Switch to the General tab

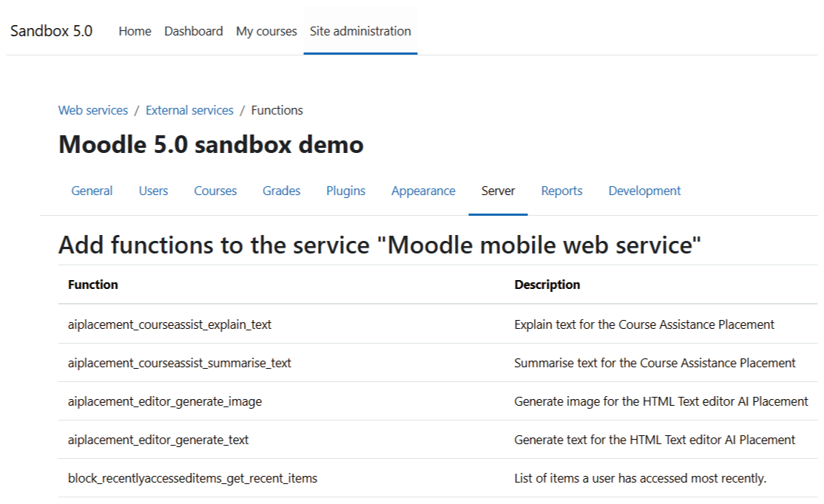click(x=92, y=191)
